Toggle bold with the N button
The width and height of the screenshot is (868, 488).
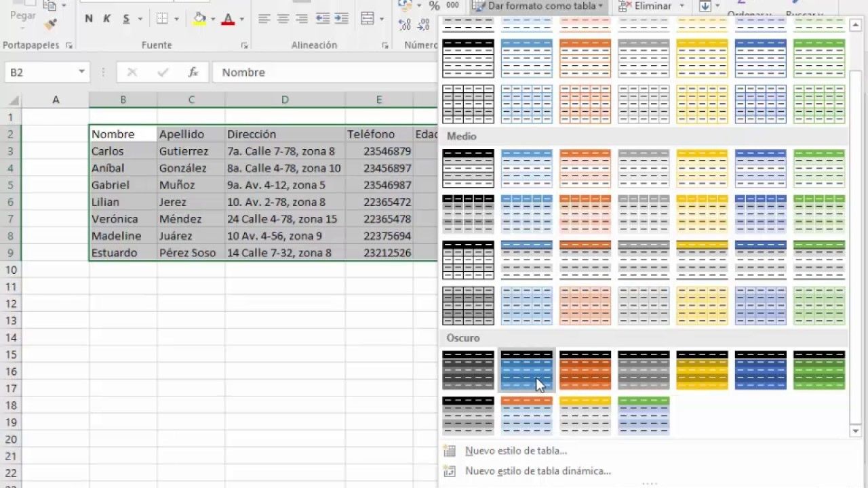click(89, 19)
